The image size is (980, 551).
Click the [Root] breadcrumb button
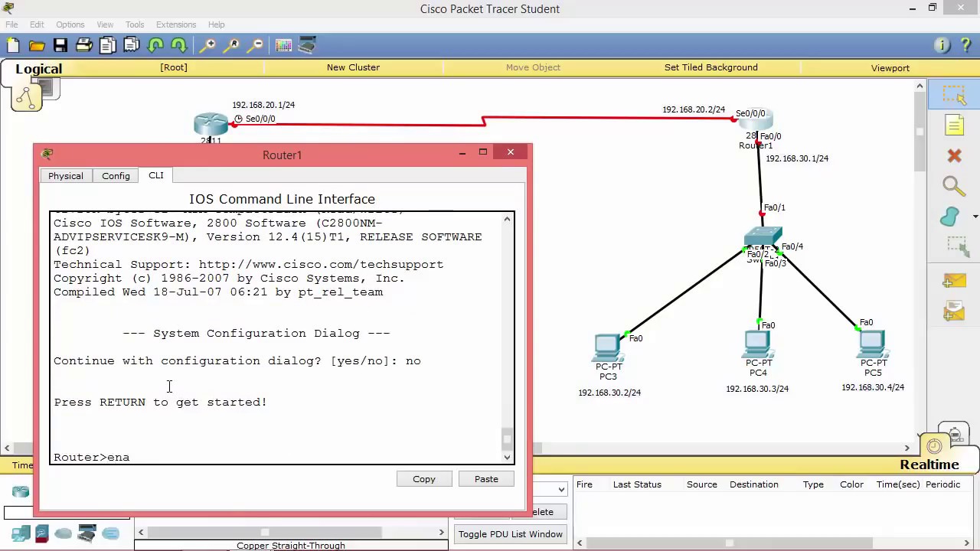[x=174, y=67]
